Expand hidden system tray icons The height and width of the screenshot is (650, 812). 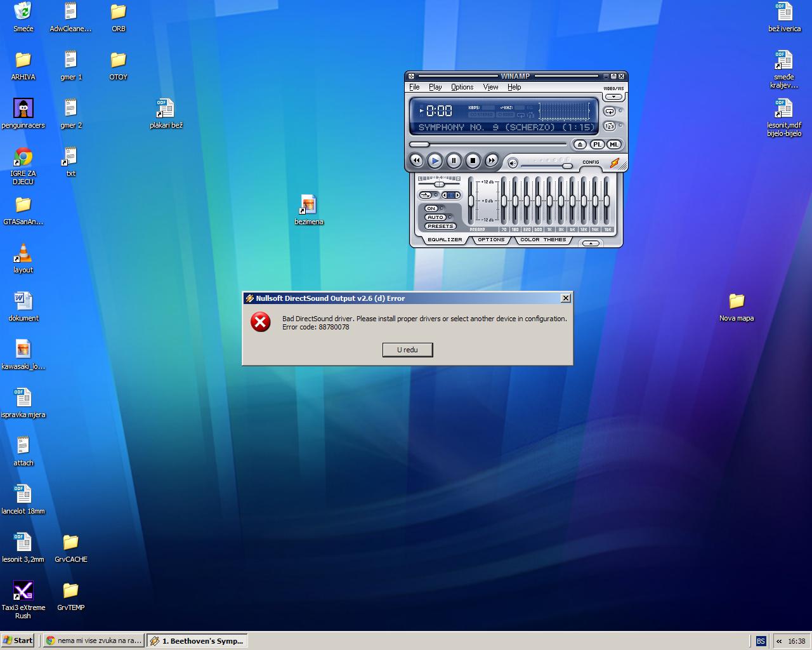click(779, 641)
